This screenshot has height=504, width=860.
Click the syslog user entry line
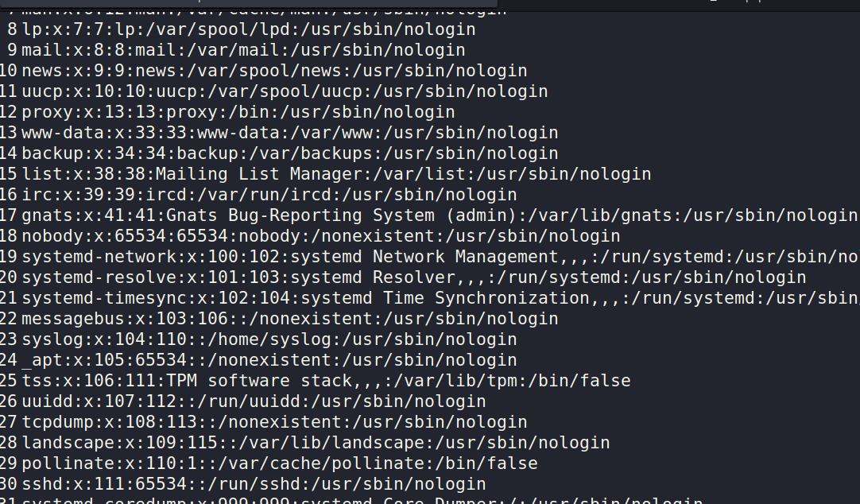(269, 339)
